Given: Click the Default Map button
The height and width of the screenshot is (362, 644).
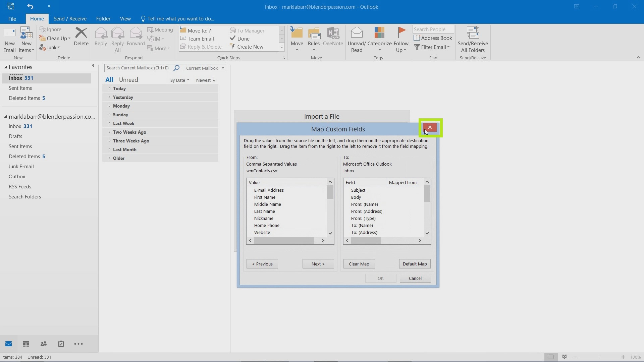Looking at the screenshot, I should coord(415,264).
